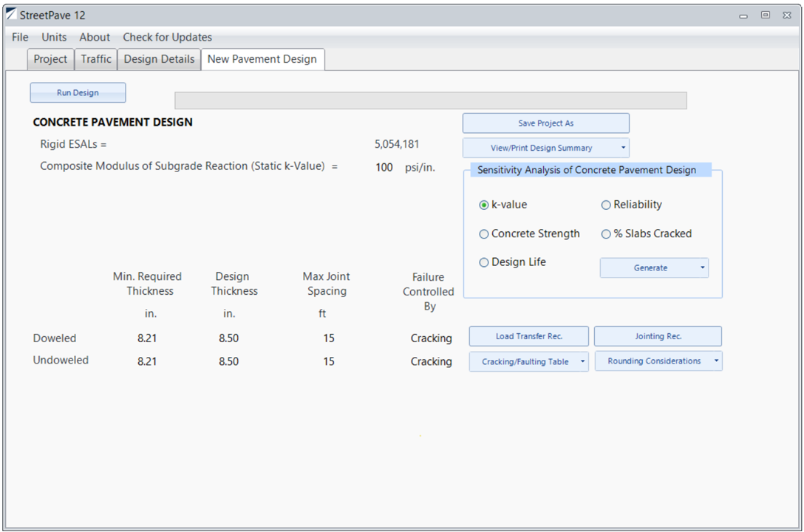This screenshot has width=804, height=532.
Task: Click the Save Project As button
Action: click(x=545, y=123)
